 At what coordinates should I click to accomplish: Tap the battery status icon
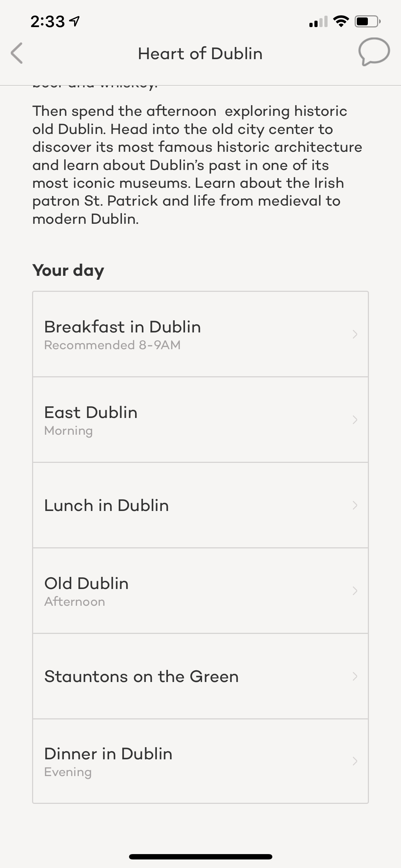click(367, 22)
